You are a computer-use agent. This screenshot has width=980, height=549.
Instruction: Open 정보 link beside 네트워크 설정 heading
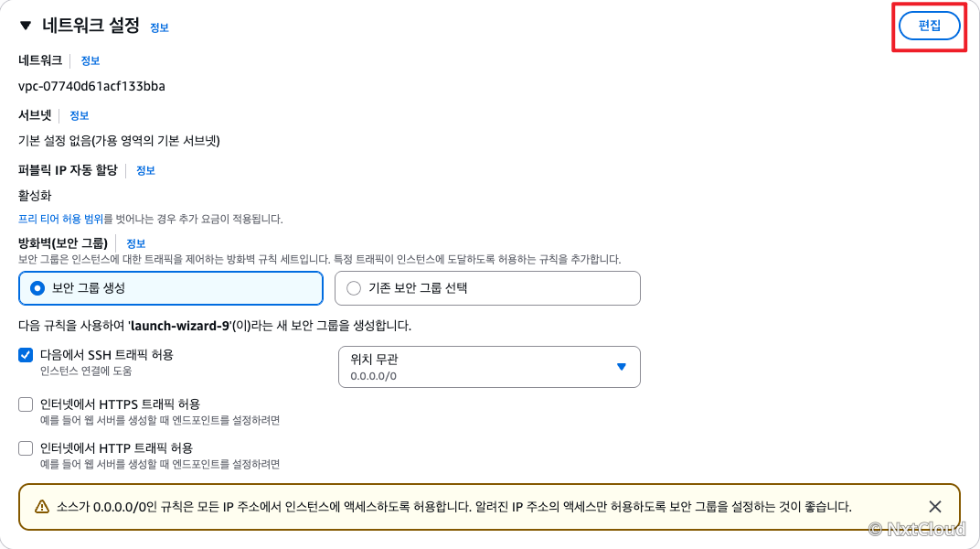[x=159, y=27]
